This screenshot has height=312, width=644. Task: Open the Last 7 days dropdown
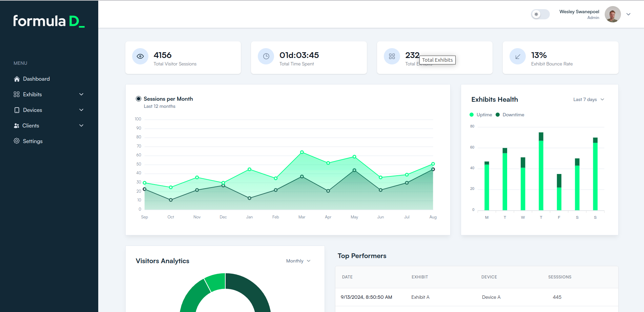coord(589,99)
